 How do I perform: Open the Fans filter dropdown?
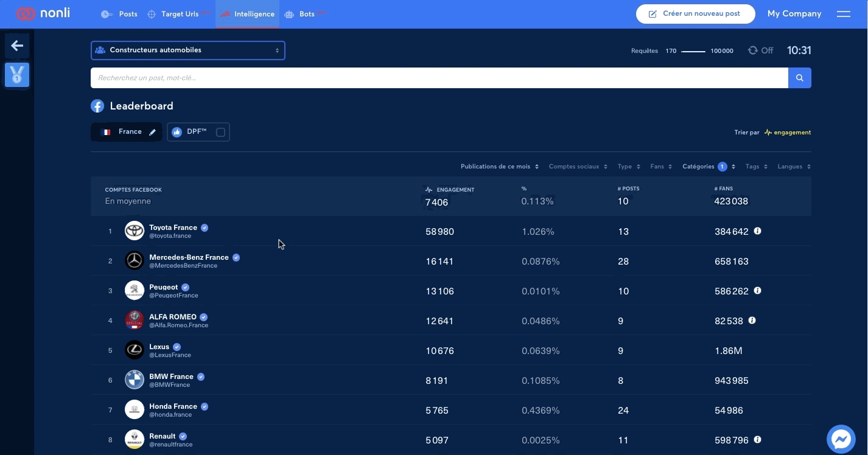[x=661, y=167]
